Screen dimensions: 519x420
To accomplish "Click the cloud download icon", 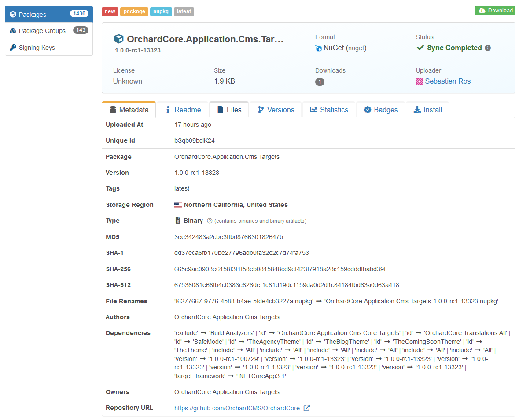I will pos(482,11).
